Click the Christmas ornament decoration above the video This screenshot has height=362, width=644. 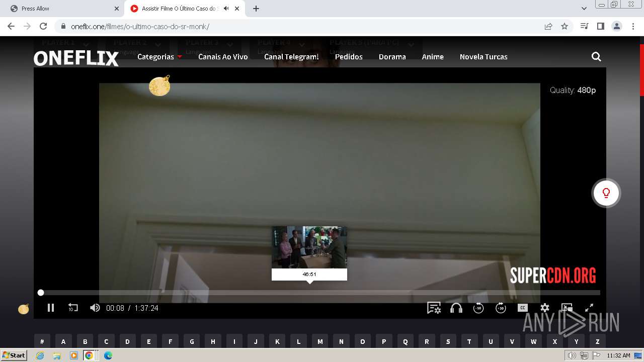(x=159, y=85)
